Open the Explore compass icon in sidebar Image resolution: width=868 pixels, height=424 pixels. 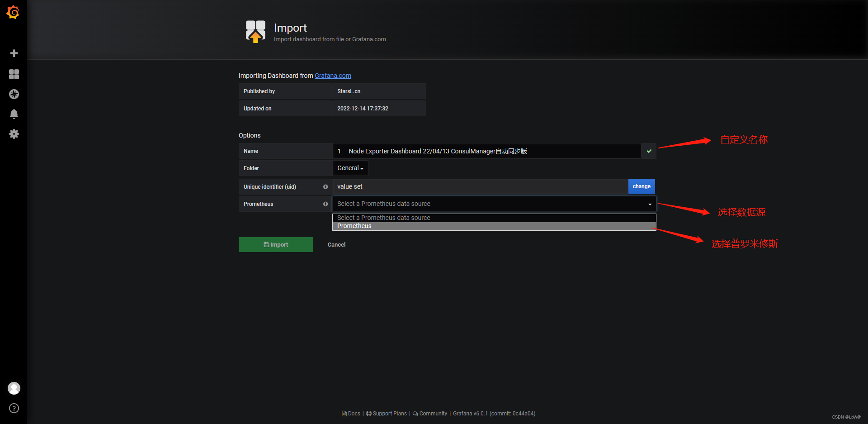[14, 94]
